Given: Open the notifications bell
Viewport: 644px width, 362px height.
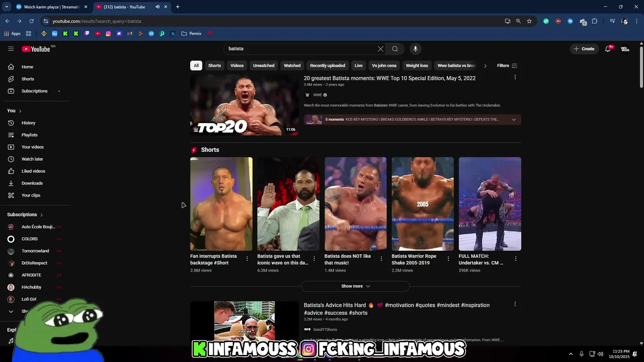Looking at the screenshot, I should coord(608,49).
